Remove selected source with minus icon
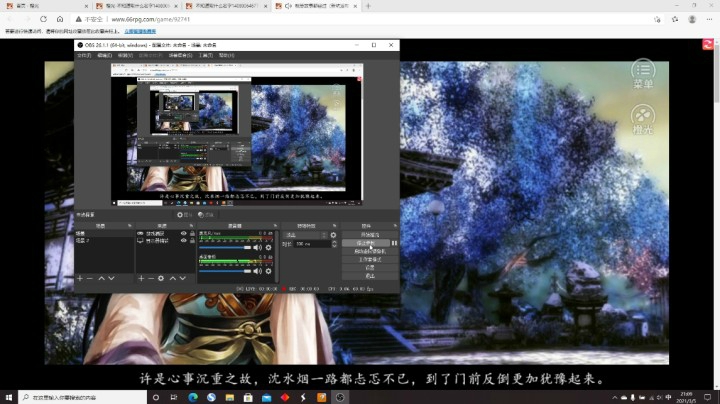Image resolution: width=720 pixels, height=404 pixels. 151,278
